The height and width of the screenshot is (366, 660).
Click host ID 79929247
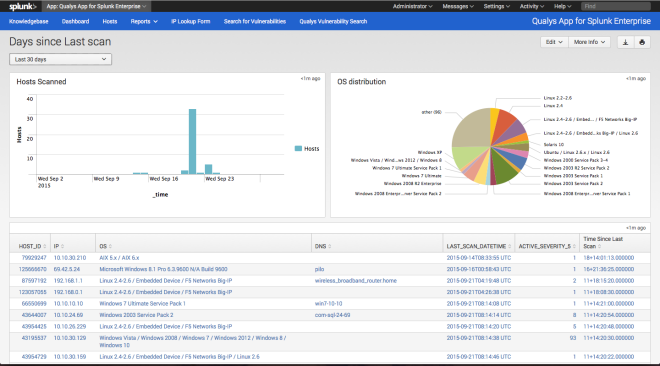34,258
